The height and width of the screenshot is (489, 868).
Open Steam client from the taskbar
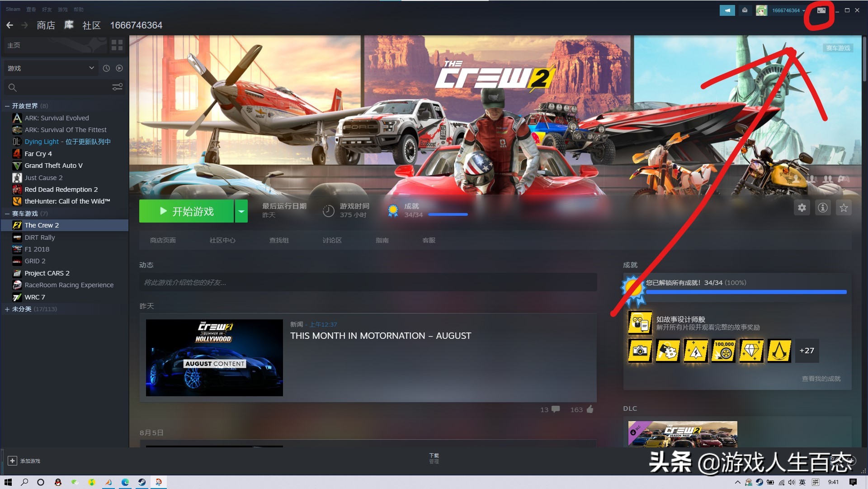142,483
